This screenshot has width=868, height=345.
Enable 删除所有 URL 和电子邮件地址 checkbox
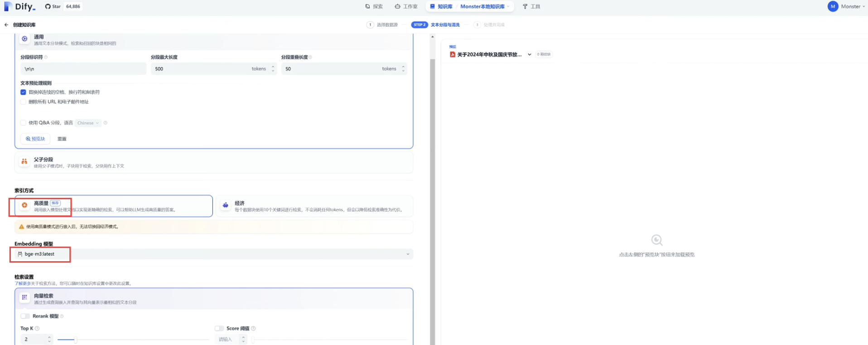(23, 102)
